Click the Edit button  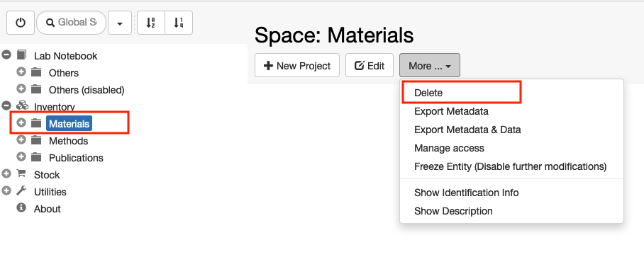(x=370, y=66)
